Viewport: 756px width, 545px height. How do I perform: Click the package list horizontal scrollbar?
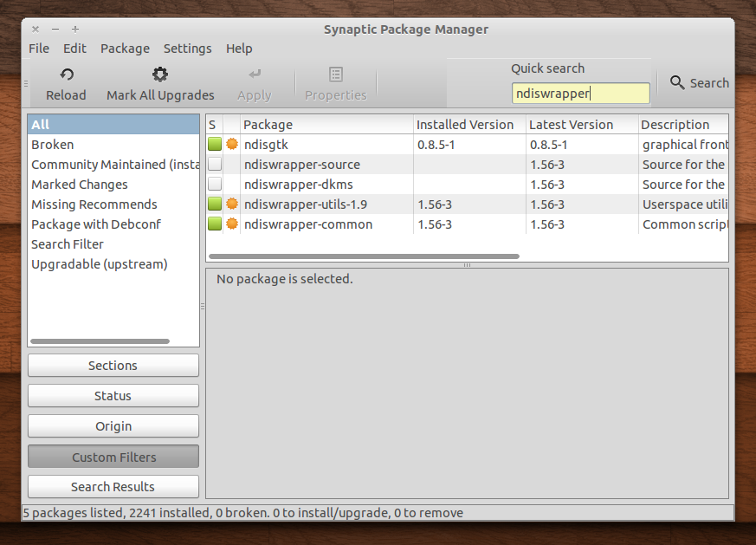click(x=364, y=256)
